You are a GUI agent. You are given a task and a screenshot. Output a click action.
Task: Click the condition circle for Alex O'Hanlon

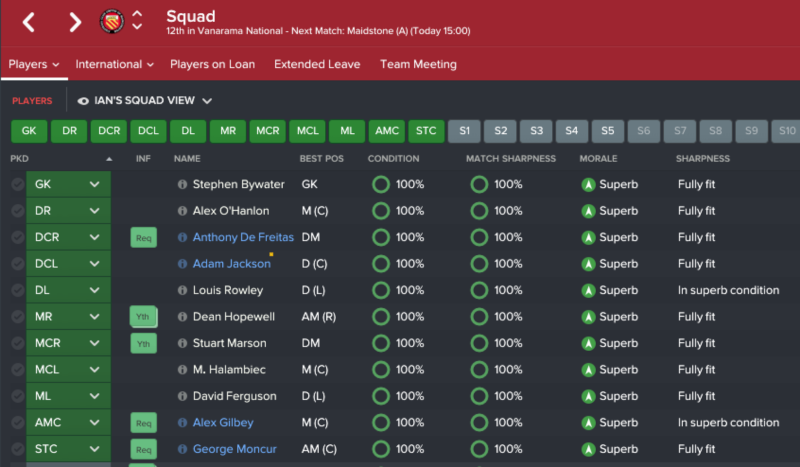381,211
